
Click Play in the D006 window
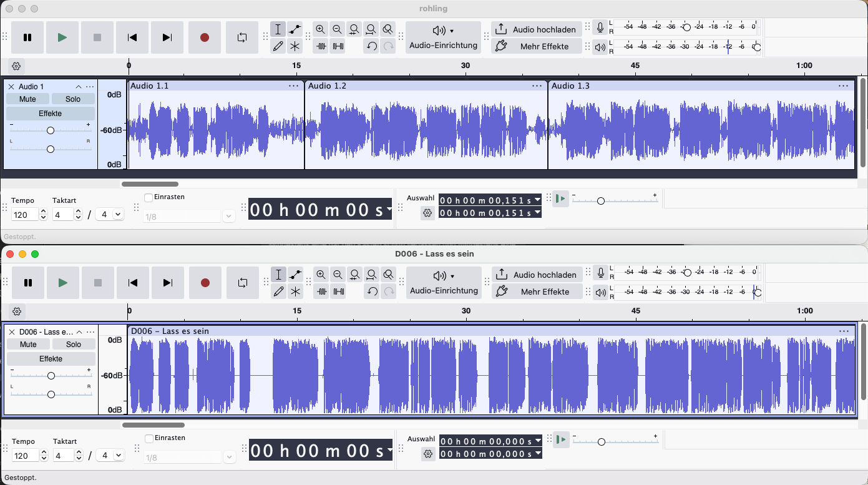point(62,283)
